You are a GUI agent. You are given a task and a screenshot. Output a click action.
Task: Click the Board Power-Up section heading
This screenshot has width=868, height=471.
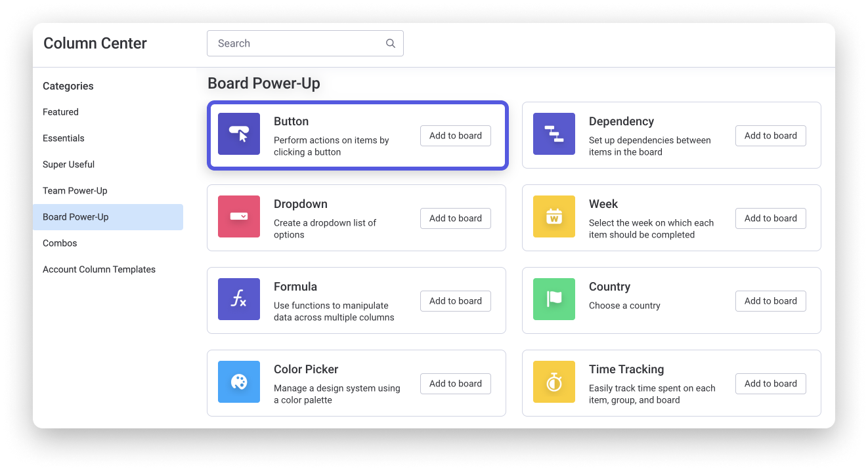(264, 83)
